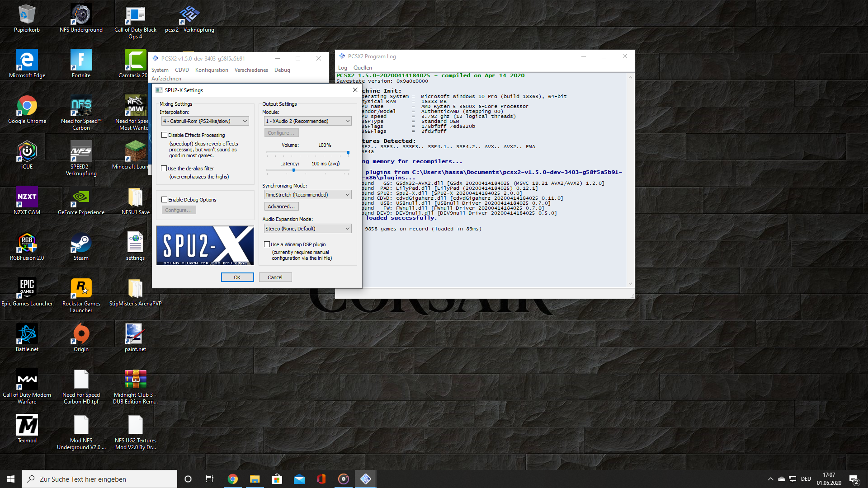Viewport: 868px width, 488px height.
Task: Click the DEU input language indicator
Action: (x=806, y=479)
